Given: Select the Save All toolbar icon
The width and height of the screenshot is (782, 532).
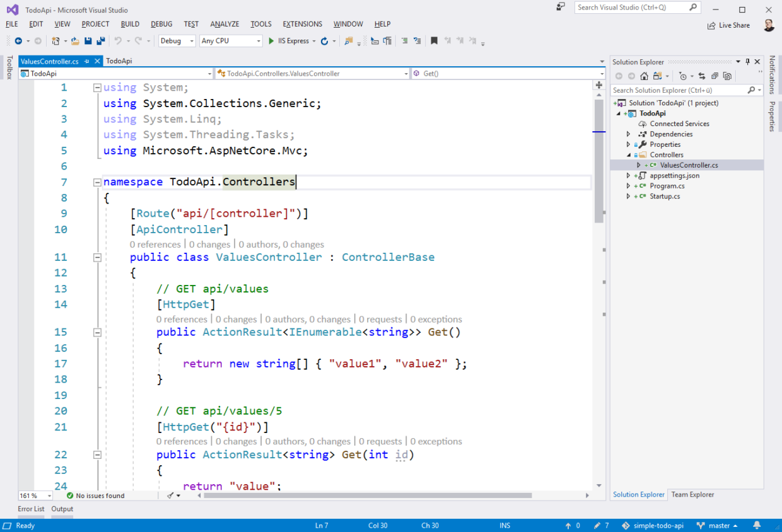Looking at the screenshot, I should [x=101, y=40].
